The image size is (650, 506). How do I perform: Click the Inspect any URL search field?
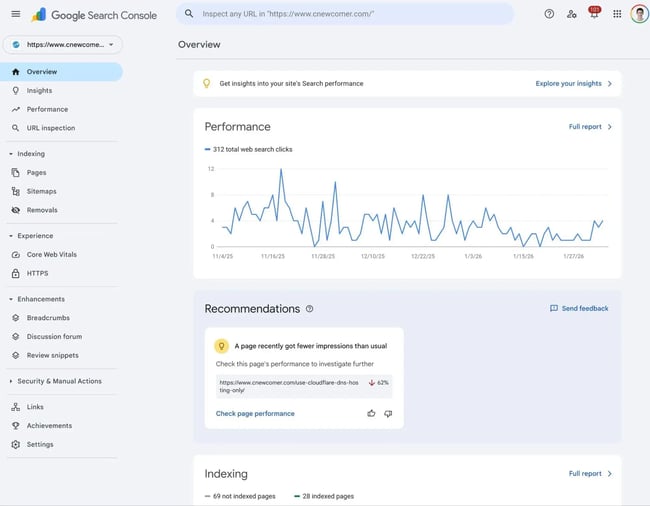[345, 14]
